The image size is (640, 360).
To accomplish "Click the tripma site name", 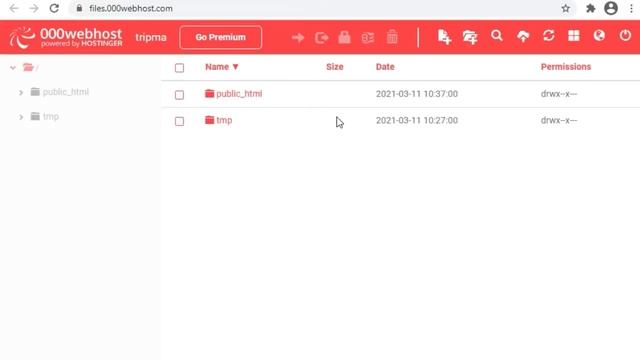I will point(151,38).
